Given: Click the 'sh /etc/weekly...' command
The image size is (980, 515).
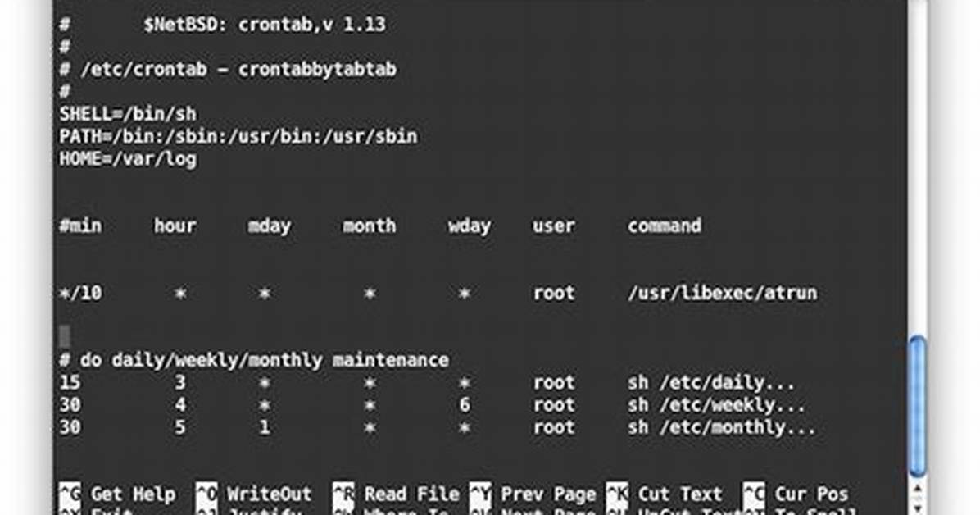Looking at the screenshot, I should 717,405.
